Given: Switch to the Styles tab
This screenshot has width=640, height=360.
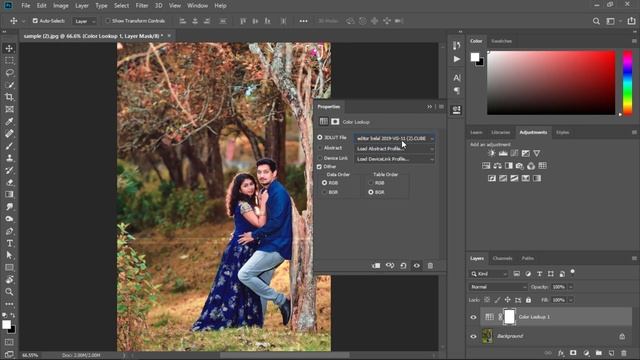Looking at the screenshot, I should [562, 132].
